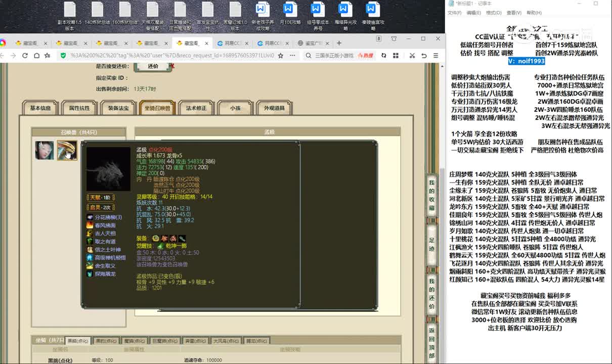Select the 巨魔狮(点化) mount tab
Screen dimensions: 612x364
tap(165, 341)
